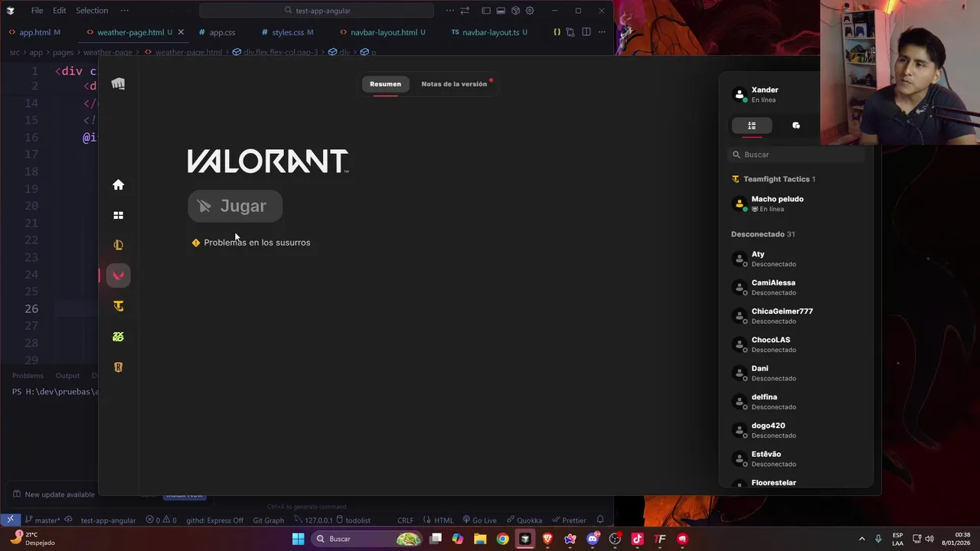The height and width of the screenshot is (551, 980).
Task: Select friend ChicaGeimer777
Action: [x=796, y=316]
